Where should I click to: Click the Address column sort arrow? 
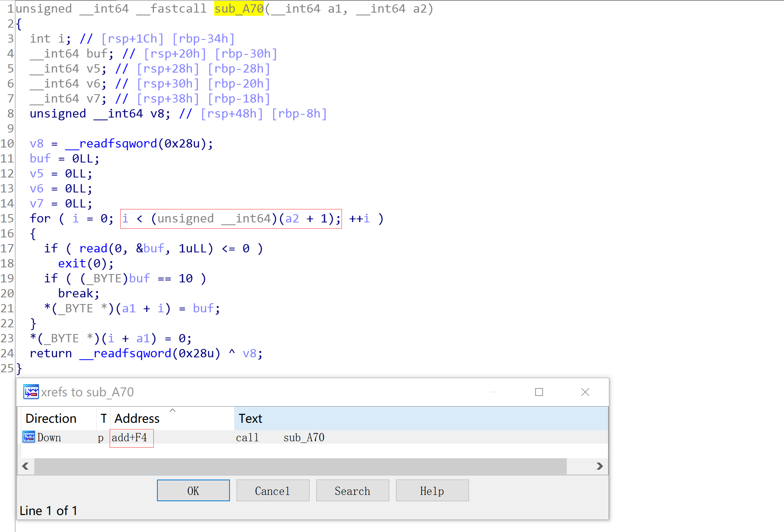172,411
